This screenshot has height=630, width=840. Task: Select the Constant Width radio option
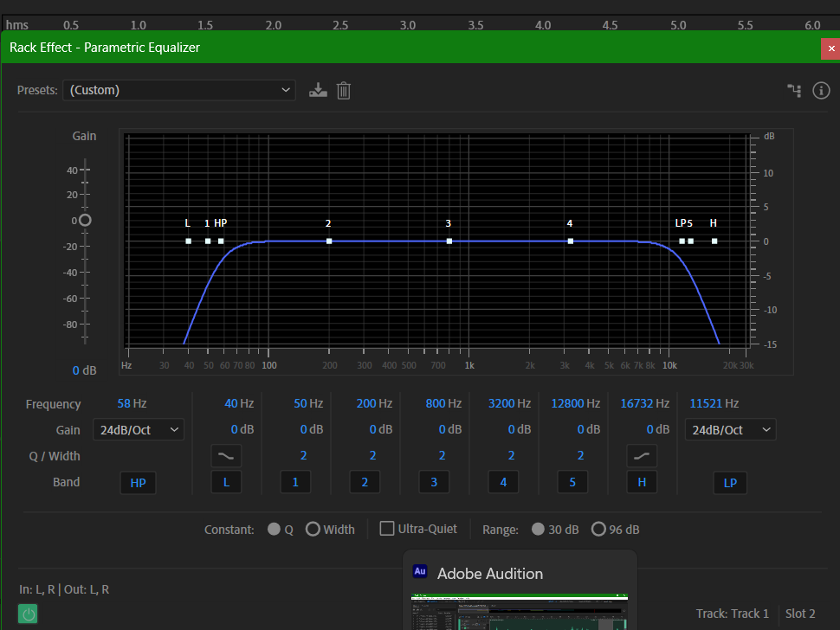pyautogui.click(x=313, y=530)
